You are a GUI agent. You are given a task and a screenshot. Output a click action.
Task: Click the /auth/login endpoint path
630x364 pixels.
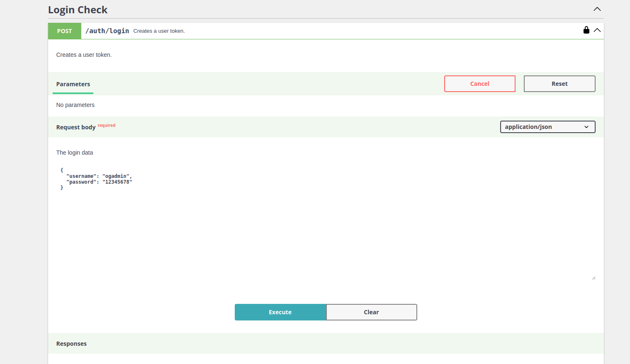[x=107, y=31]
